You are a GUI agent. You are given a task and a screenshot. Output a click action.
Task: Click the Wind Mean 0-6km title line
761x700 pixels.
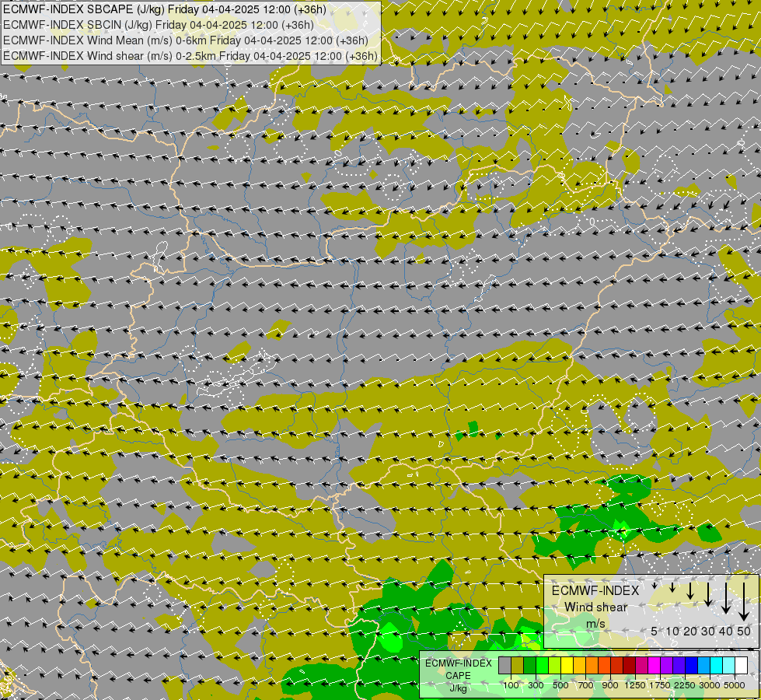click(x=186, y=40)
